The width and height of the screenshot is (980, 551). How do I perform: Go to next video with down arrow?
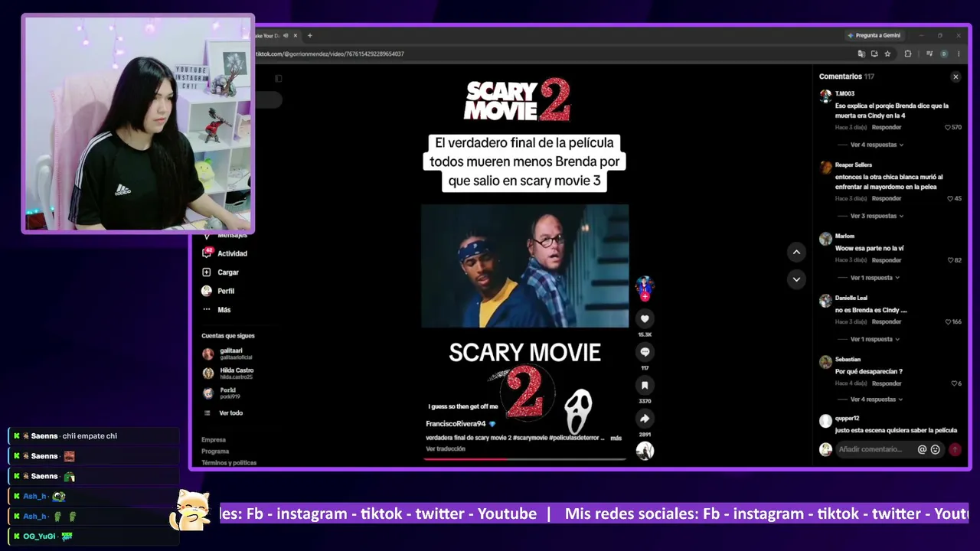tap(796, 279)
